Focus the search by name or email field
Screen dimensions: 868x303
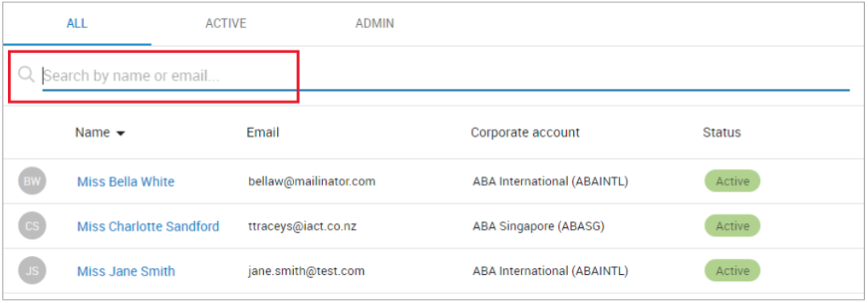coord(445,76)
